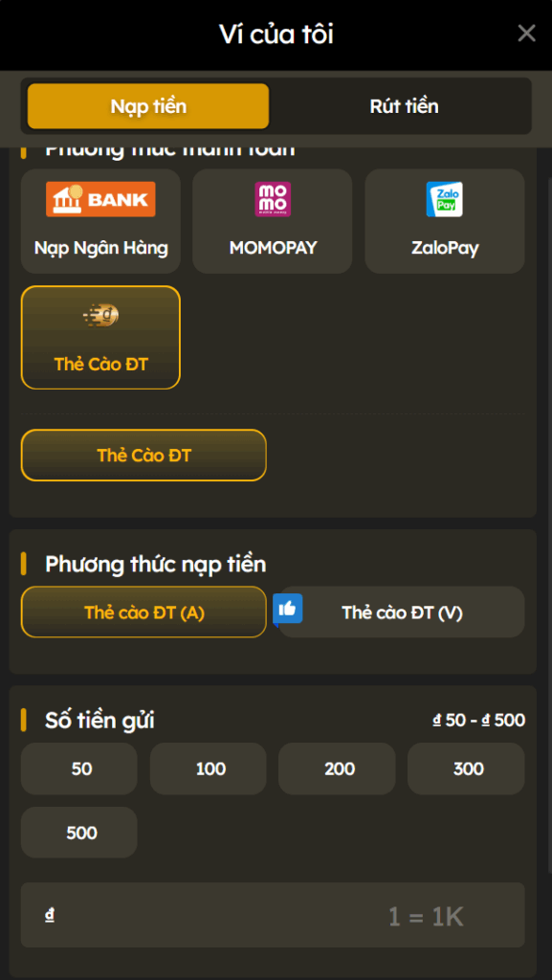Select the 200 amount preset
This screenshot has height=980, width=552.
pos(337,768)
